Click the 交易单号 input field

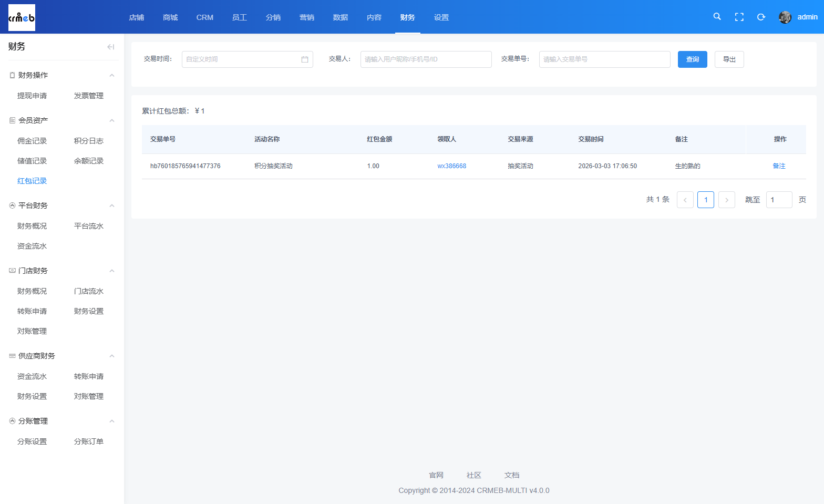(x=604, y=59)
